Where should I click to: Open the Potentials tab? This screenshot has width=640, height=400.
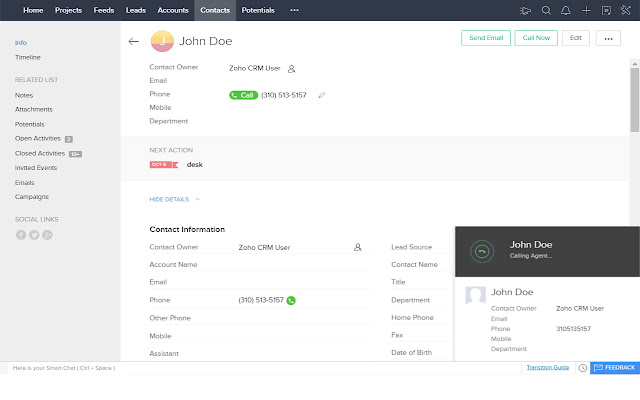tap(258, 10)
